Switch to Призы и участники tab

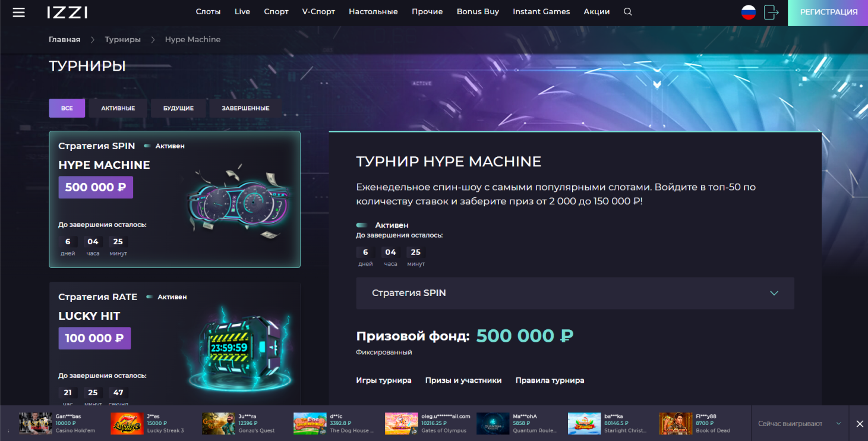(463, 380)
